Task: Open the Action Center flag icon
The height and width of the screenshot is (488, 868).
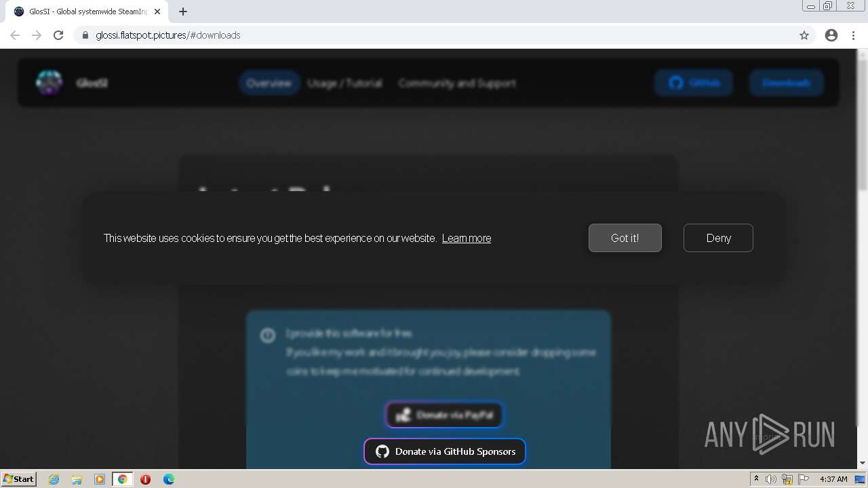Action: click(x=804, y=479)
